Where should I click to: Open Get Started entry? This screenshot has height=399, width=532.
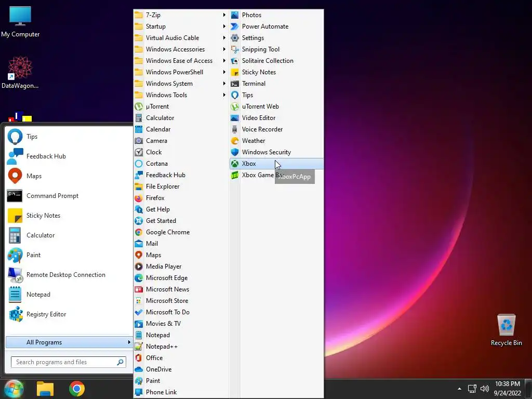[x=181, y=220]
